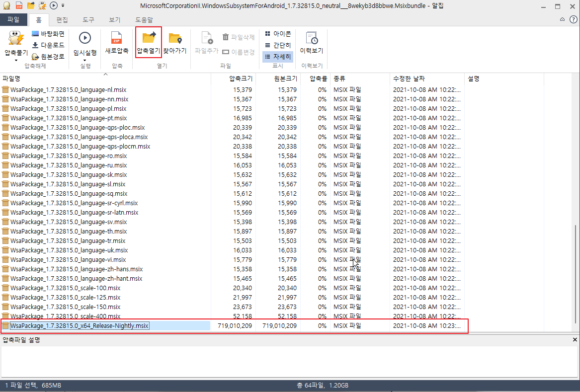
Task: Click the quick access ZIP icon
Action: pyautogui.click(x=19, y=5)
